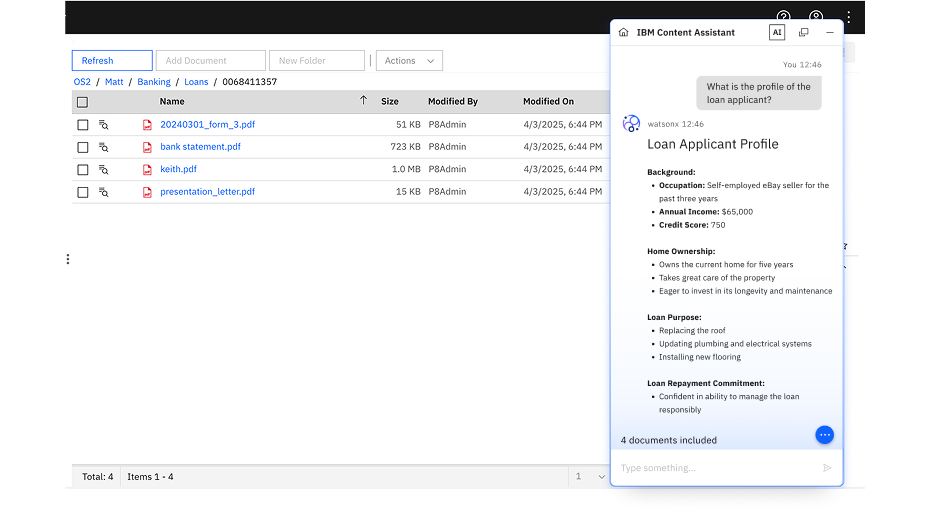Navigate to Banking breadcrumb
This screenshot has width=930, height=512.
coord(154,82)
